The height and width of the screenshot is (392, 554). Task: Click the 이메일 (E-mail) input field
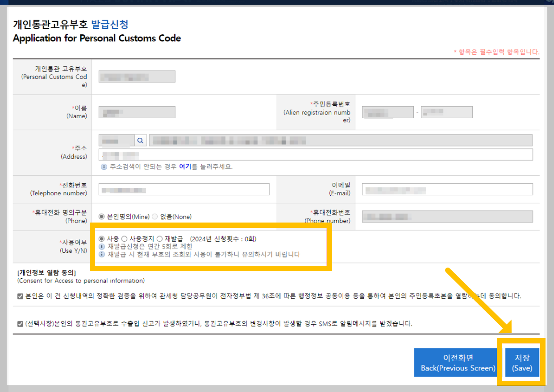[x=447, y=189]
